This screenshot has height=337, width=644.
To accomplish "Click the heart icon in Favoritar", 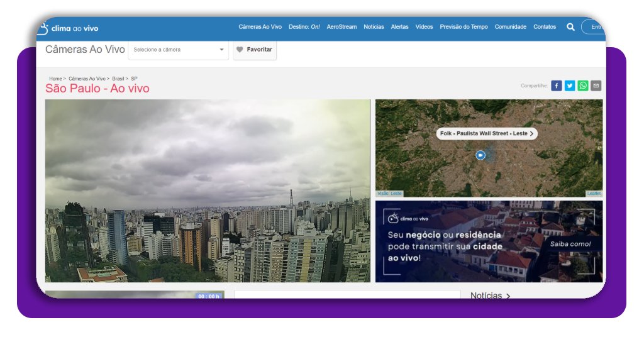I will pos(240,49).
